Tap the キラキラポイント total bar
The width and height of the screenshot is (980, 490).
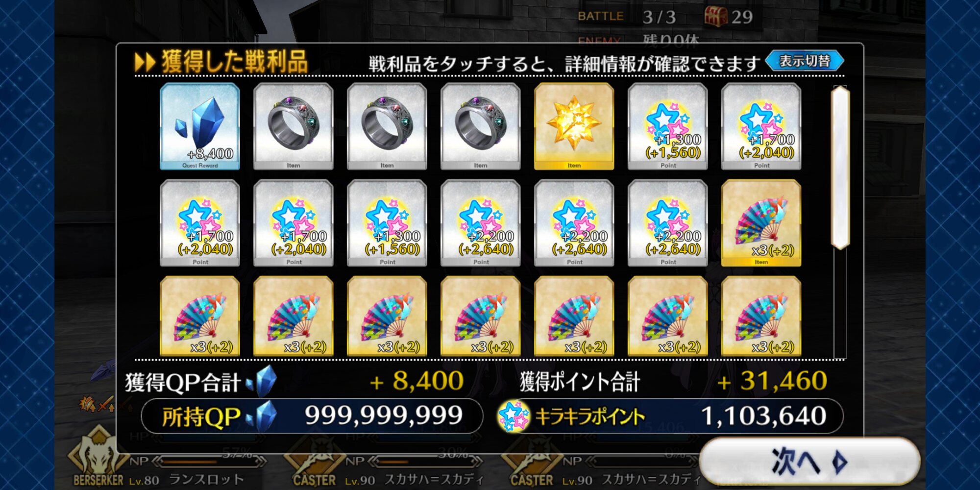(x=669, y=416)
